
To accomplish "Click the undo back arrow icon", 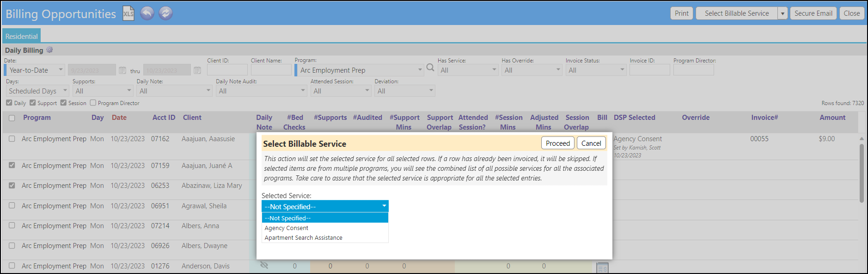I will [147, 13].
